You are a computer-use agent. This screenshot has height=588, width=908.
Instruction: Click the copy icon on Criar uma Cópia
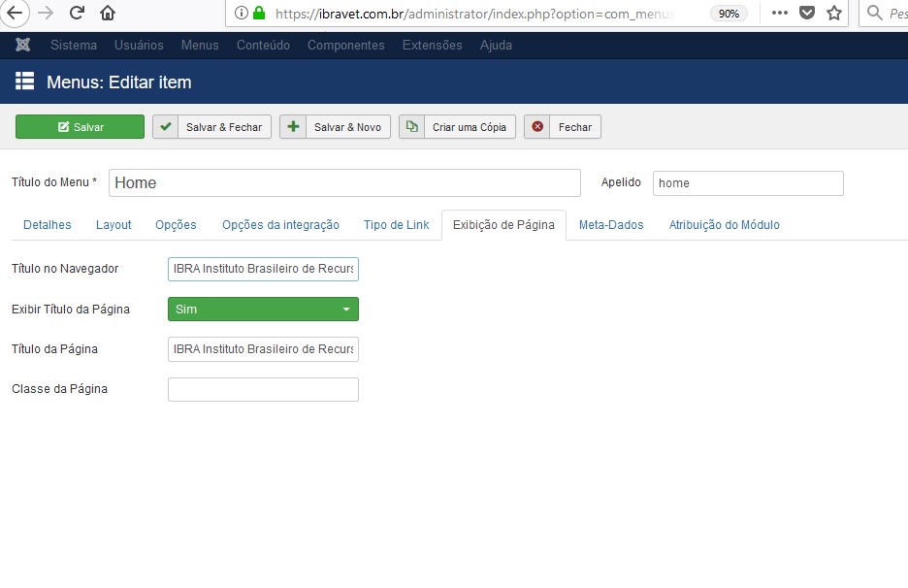tap(412, 126)
